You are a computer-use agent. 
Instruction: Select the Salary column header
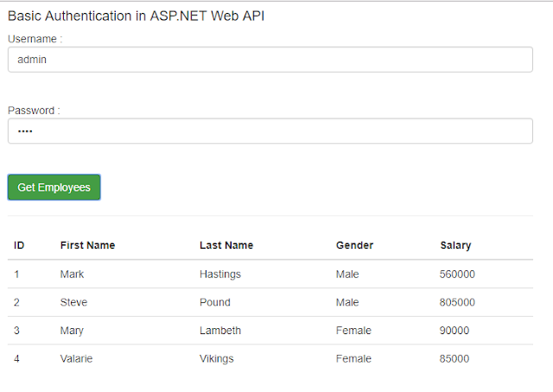455,245
